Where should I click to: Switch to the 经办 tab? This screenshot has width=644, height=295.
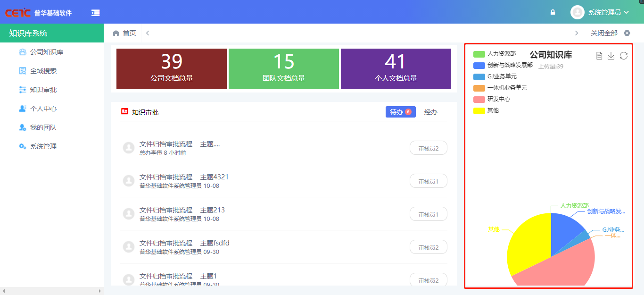[x=430, y=112]
